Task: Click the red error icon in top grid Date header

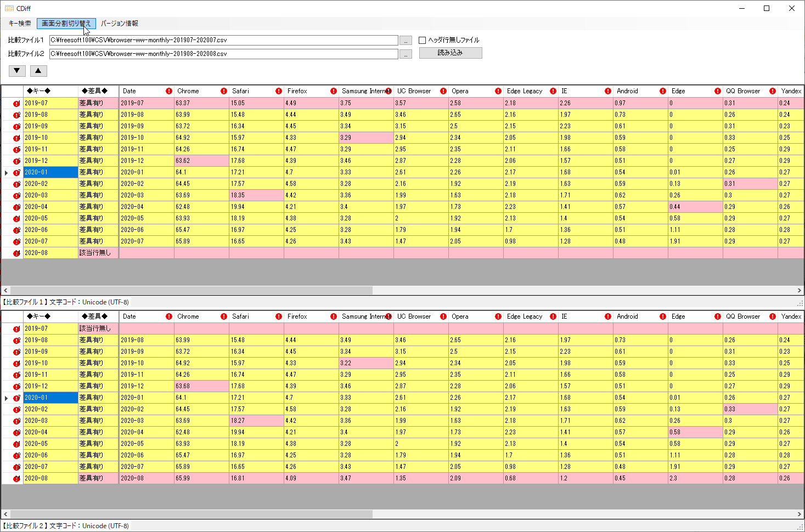Action: (169, 91)
